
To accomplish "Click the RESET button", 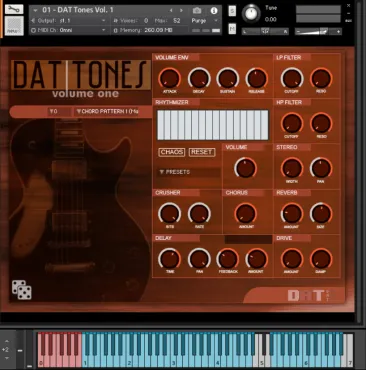I will coord(202,152).
